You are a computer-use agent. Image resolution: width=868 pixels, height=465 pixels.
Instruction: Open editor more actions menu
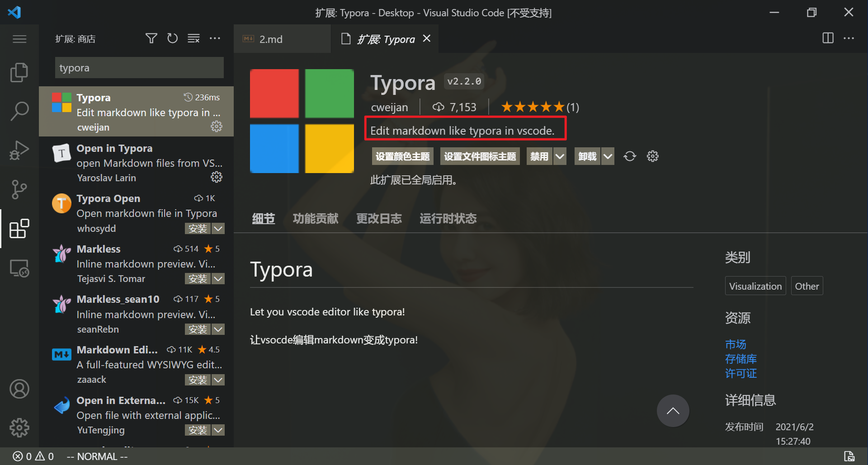tap(849, 38)
